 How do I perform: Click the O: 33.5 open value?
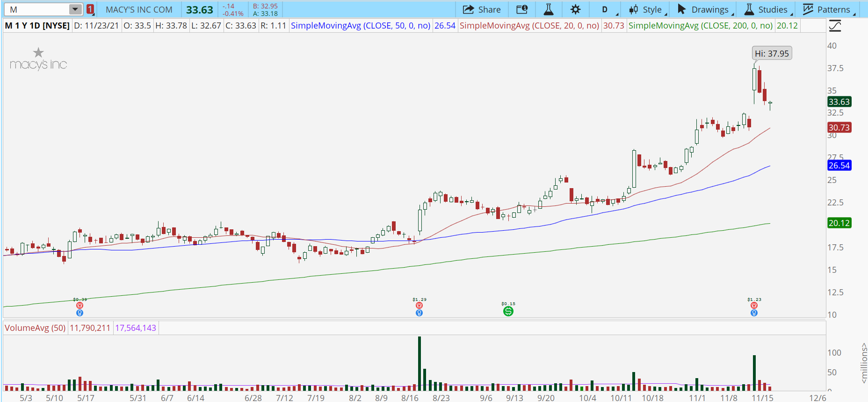pyautogui.click(x=137, y=26)
